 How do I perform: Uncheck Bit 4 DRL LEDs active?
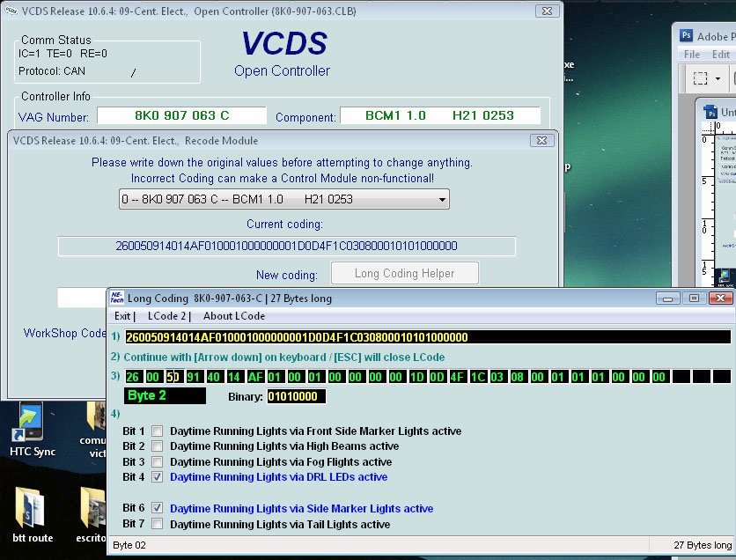point(158,477)
